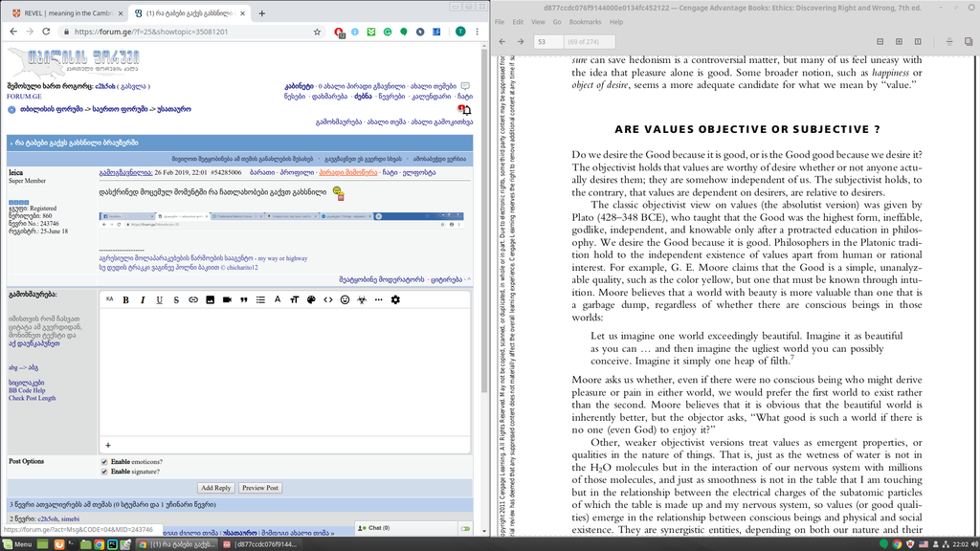Click the Check Post Length link
The image size is (980, 551).
tap(32, 398)
